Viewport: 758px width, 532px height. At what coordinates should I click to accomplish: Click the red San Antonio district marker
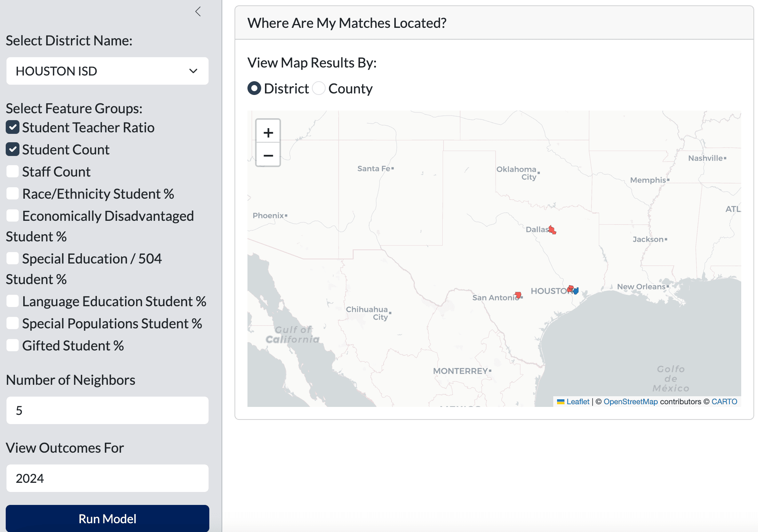[518, 295]
